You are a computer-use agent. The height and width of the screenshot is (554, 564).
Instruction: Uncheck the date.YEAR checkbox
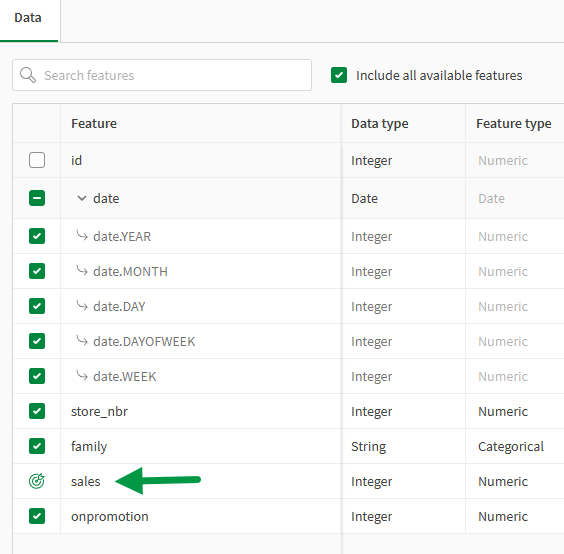pyautogui.click(x=37, y=236)
